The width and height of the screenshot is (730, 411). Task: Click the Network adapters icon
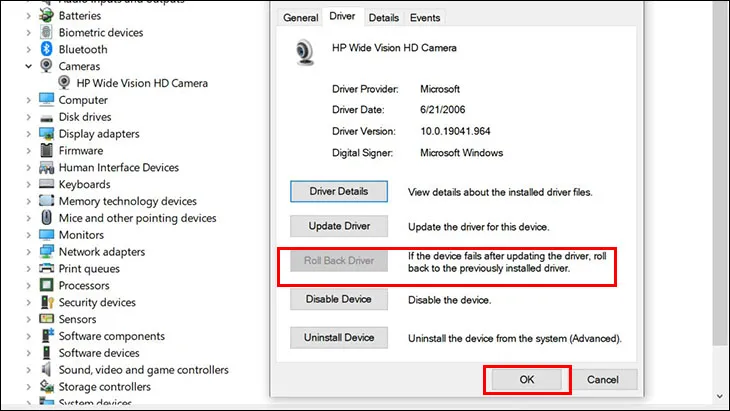coord(46,252)
